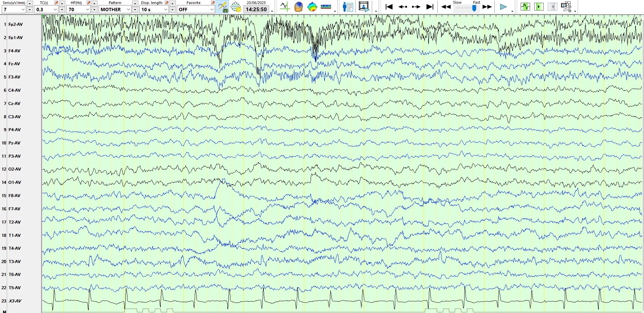The width and height of the screenshot is (644, 313).
Task: Select the C3-AV channel label
Action: click(14, 117)
